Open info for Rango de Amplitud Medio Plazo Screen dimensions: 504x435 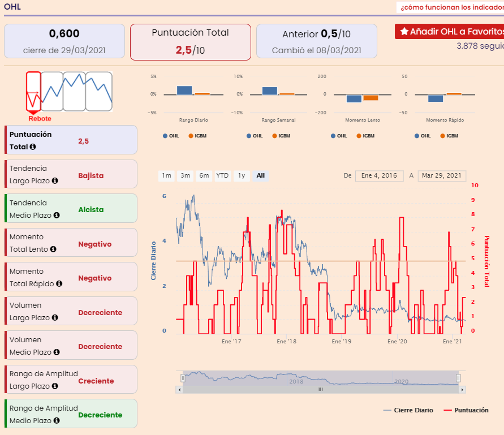tap(57, 420)
